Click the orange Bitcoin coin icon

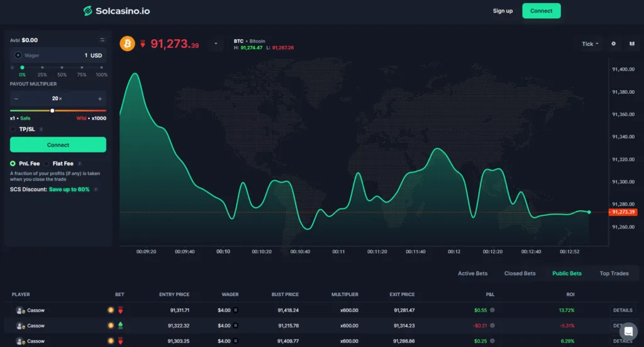pyautogui.click(x=128, y=44)
